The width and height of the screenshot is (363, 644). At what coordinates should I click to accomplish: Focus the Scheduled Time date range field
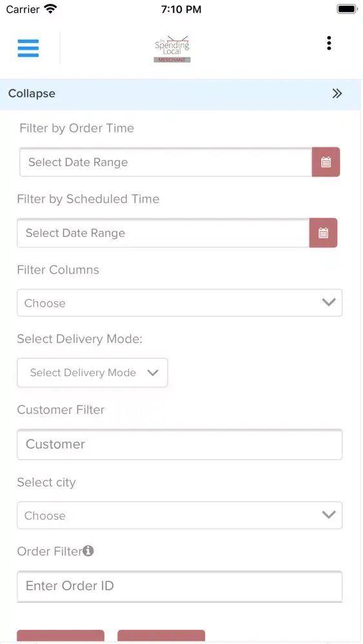click(x=163, y=233)
